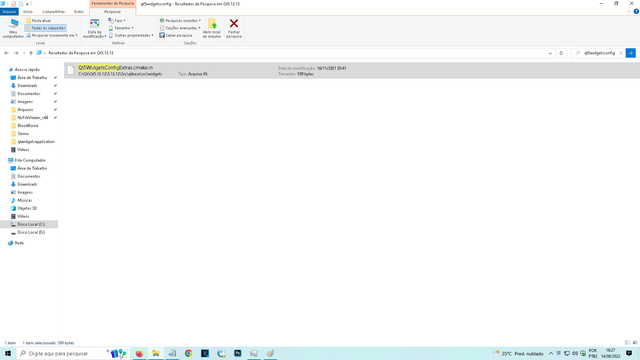Screen dimensions: 640x360
Task: Select Pasta atual search scope
Action: (39, 20)
